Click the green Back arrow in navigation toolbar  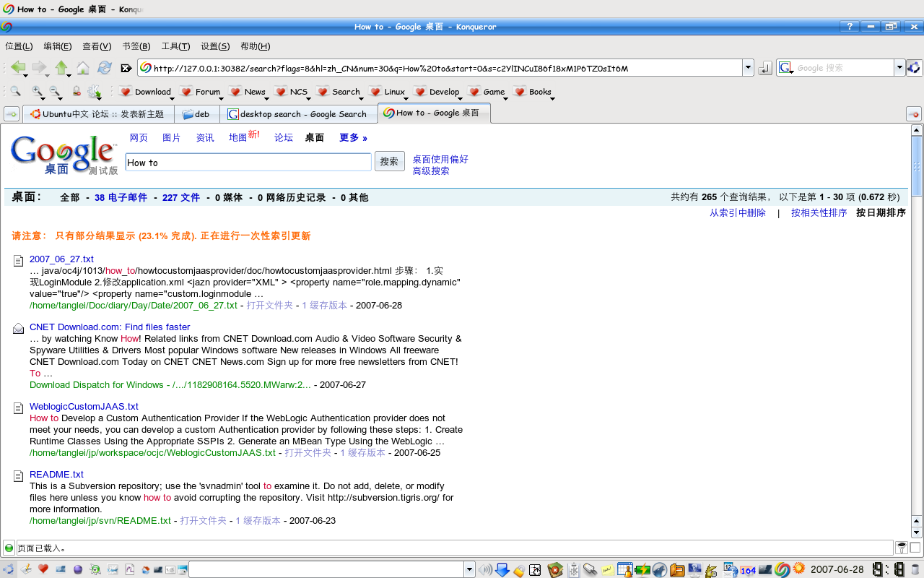coord(17,67)
